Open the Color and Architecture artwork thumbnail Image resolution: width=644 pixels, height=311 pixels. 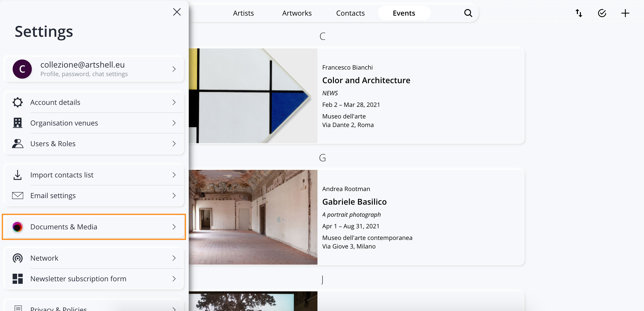pos(253,96)
